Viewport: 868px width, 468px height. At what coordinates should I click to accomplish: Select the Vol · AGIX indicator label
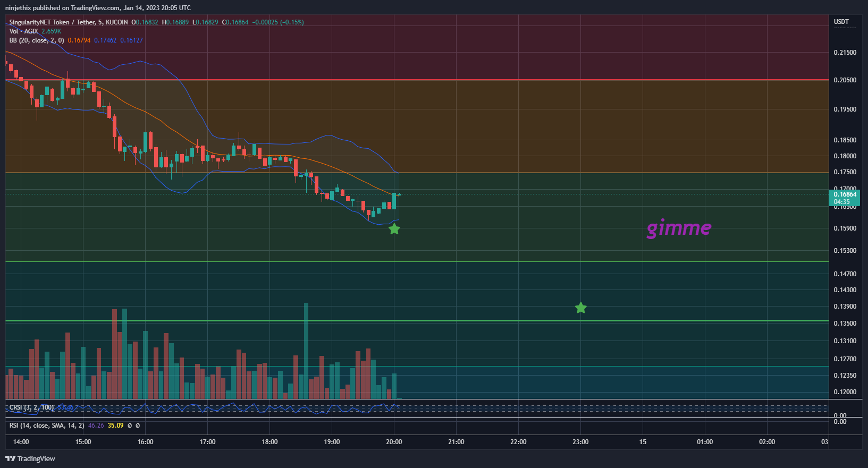23,31
